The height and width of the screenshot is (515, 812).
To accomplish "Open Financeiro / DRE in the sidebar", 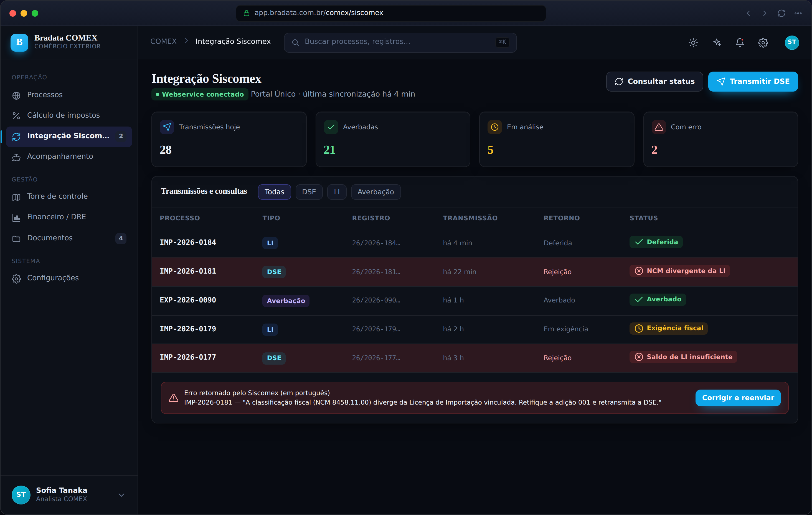I will (x=69, y=217).
